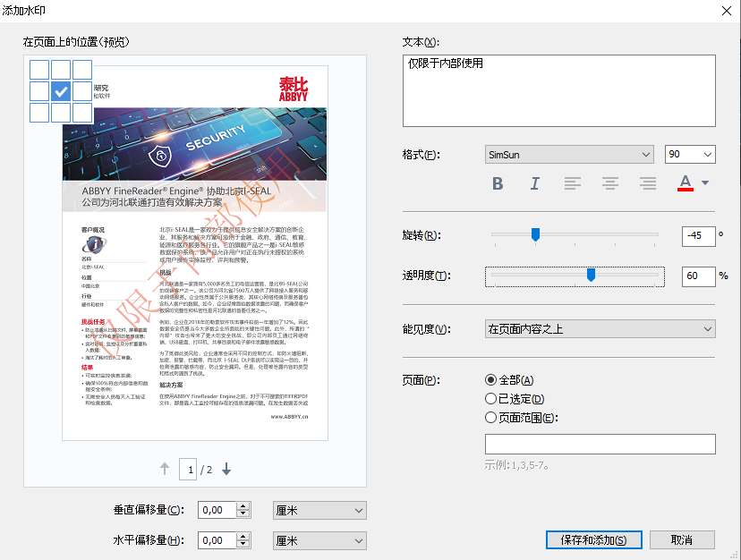Select the 页面范围 radio button
Image resolution: width=741 pixels, height=560 pixels.
491,418
